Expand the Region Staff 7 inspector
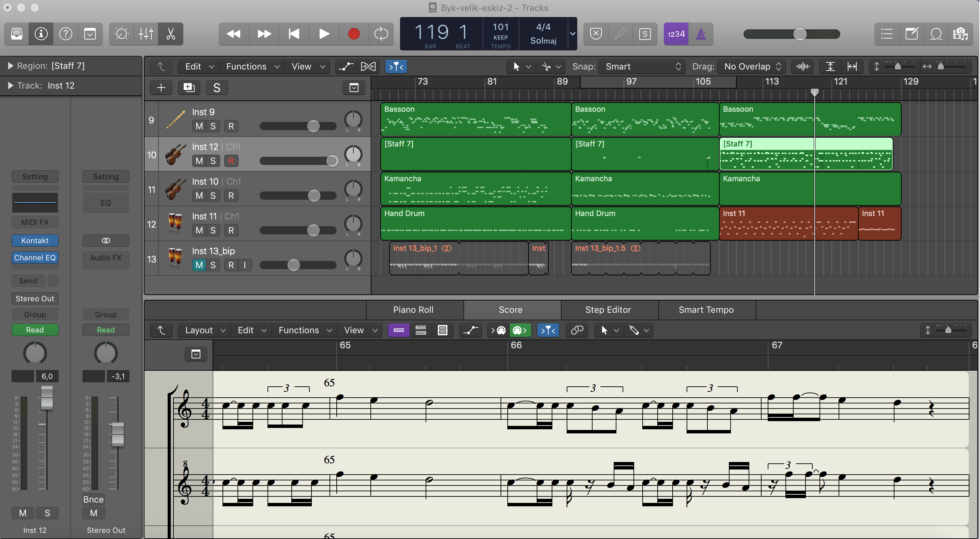The image size is (980, 539). coord(11,66)
